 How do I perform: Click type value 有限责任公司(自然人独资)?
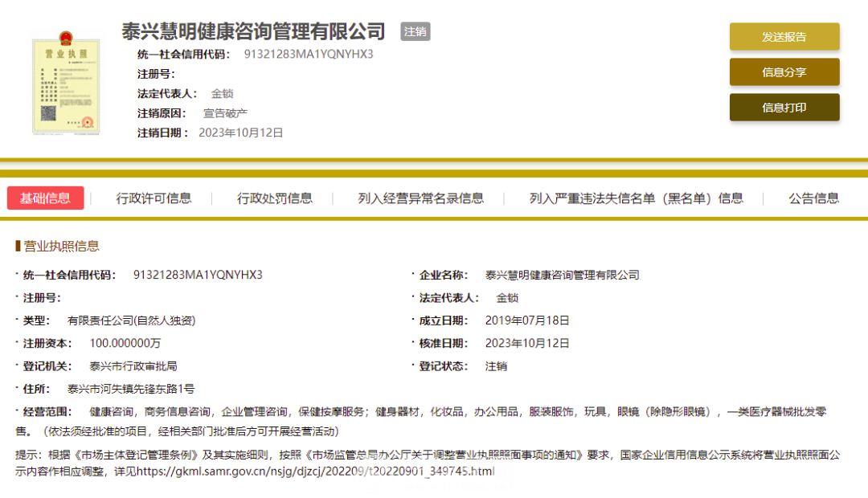(x=131, y=320)
